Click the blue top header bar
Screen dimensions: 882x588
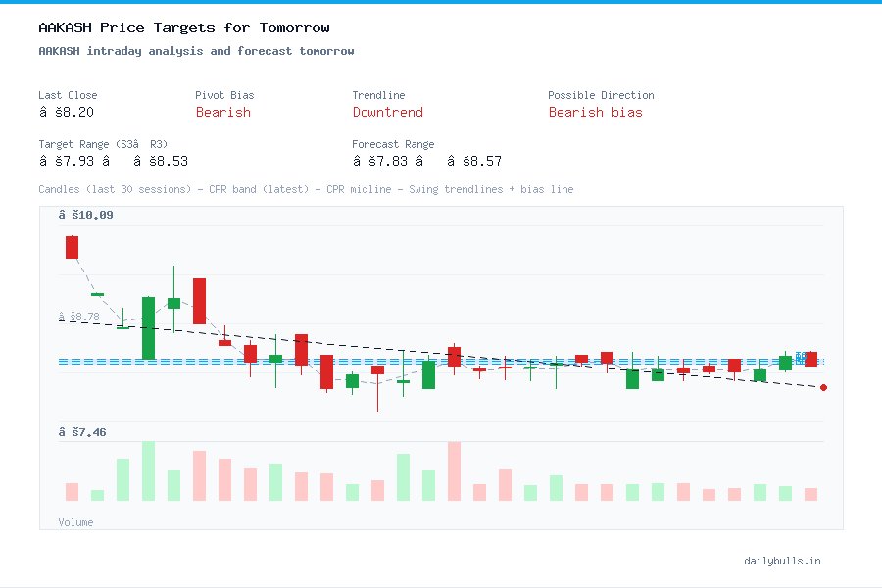(441, 4)
